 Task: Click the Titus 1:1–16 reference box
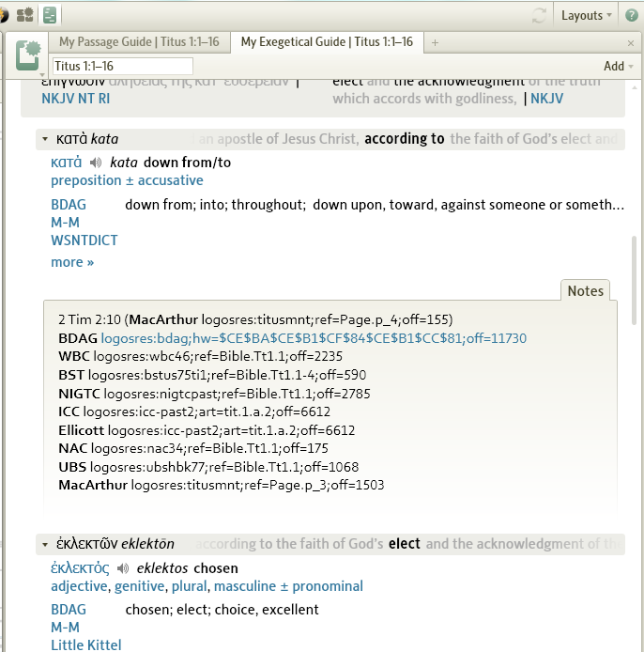[x=123, y=66]
